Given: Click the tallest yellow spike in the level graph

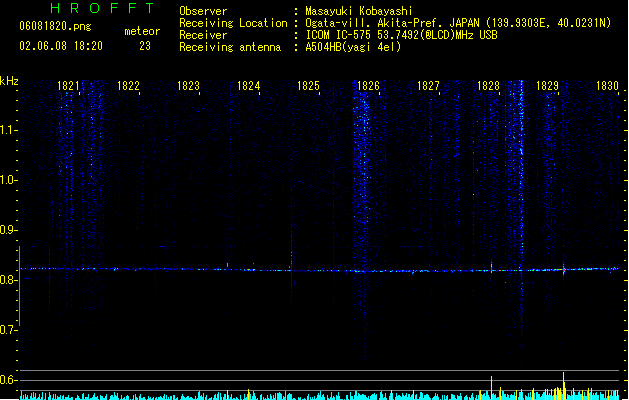Looking at the screenshot, I should [564, 386].
